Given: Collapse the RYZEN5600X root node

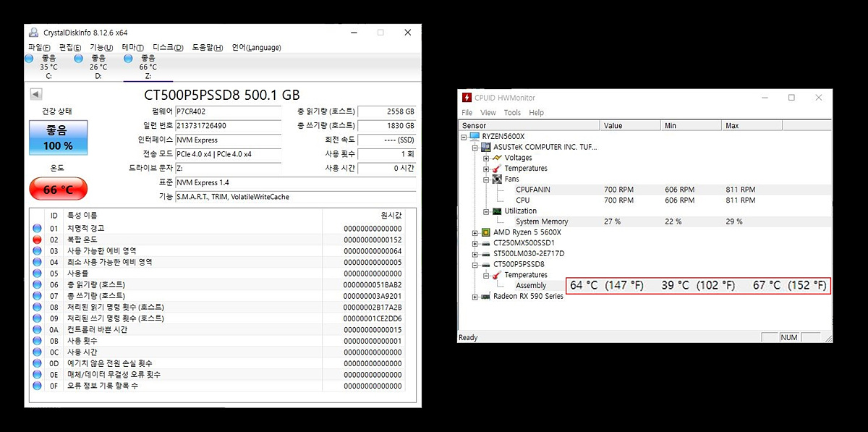Looking at the screenshot, I should click(464, 136).
